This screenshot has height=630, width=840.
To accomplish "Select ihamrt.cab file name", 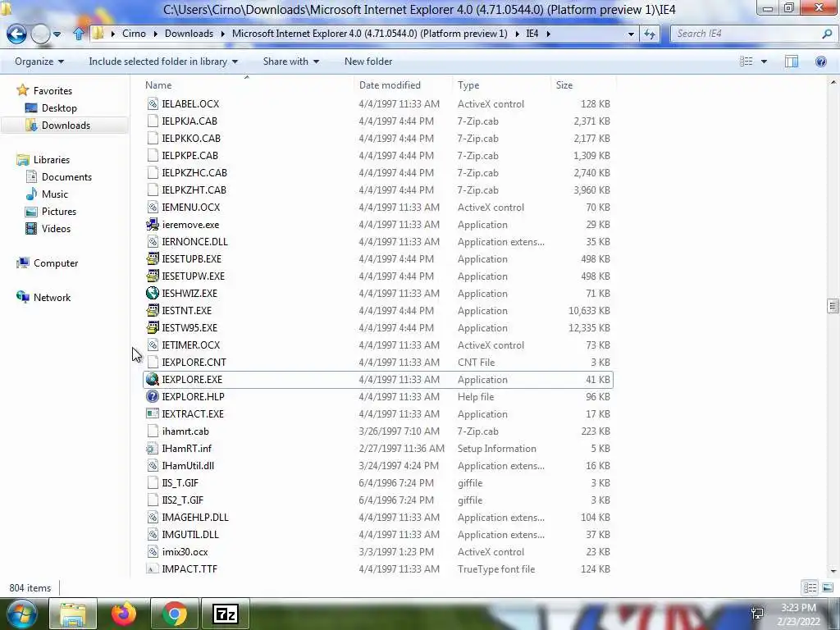I will pos(185,431).
